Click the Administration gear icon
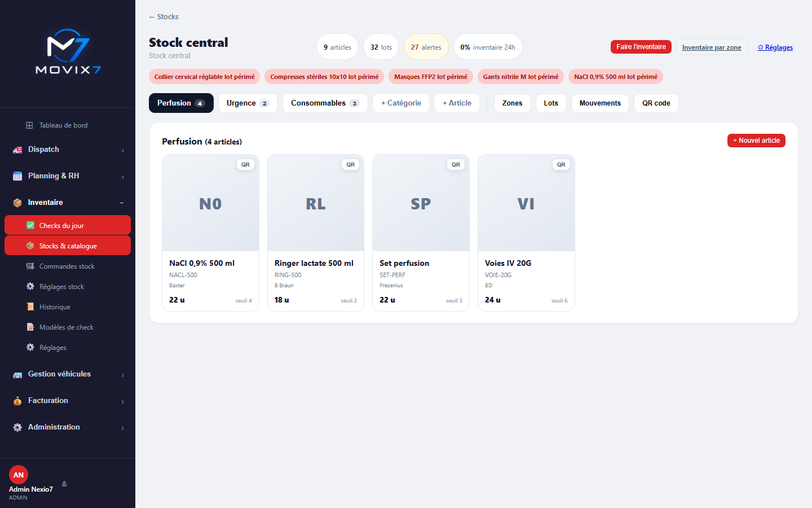Image resolution: width=812 pixels, height=508 pixels. [17, 427]
